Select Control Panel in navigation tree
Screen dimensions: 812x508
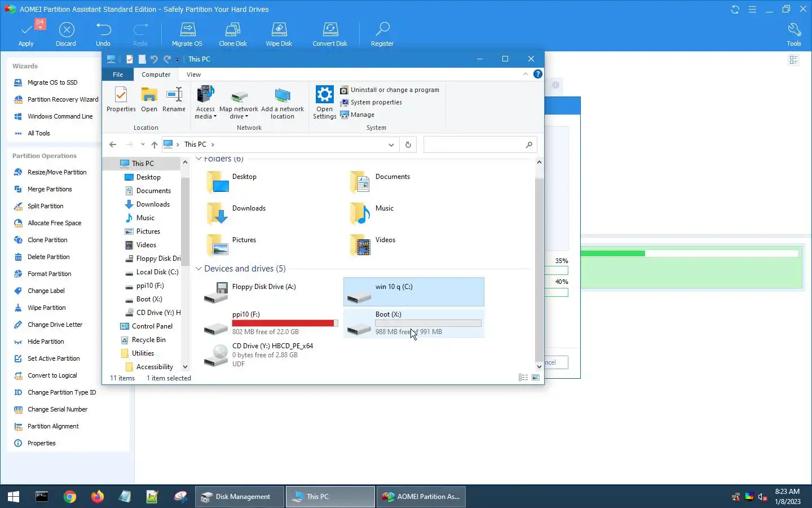pos(147,326)
